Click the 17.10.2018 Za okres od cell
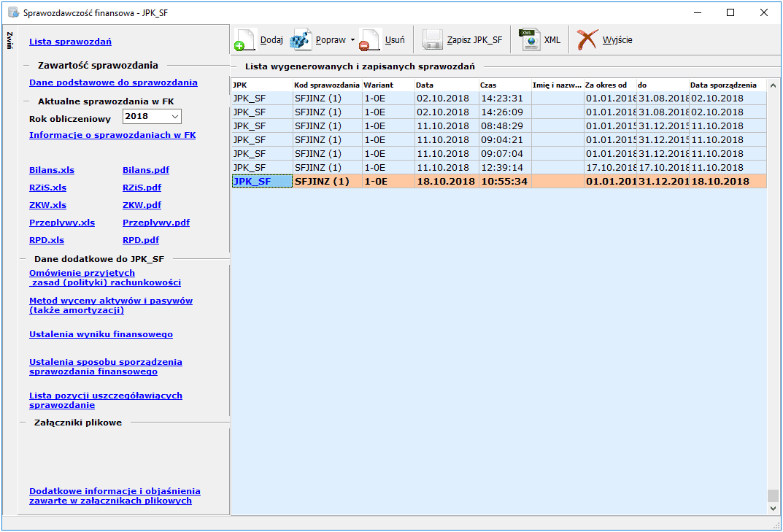Screen dimensions: 783x532 click(611, 168)
